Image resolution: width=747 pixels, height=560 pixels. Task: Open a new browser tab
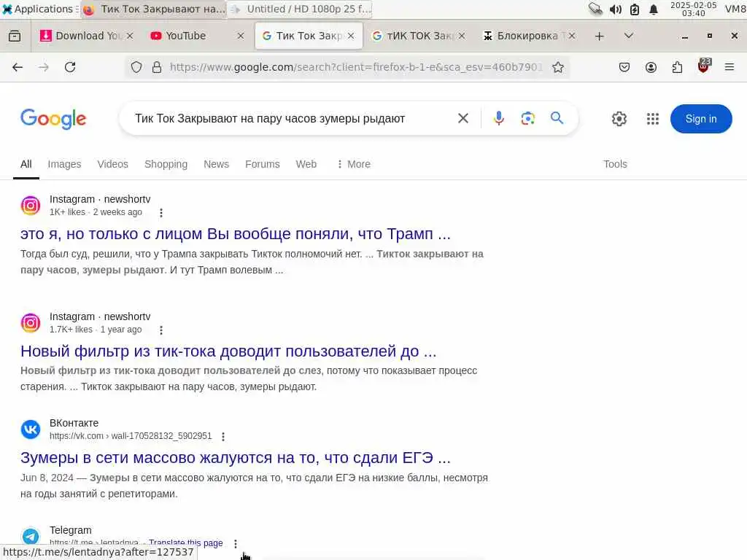click(x=600, y=36)
